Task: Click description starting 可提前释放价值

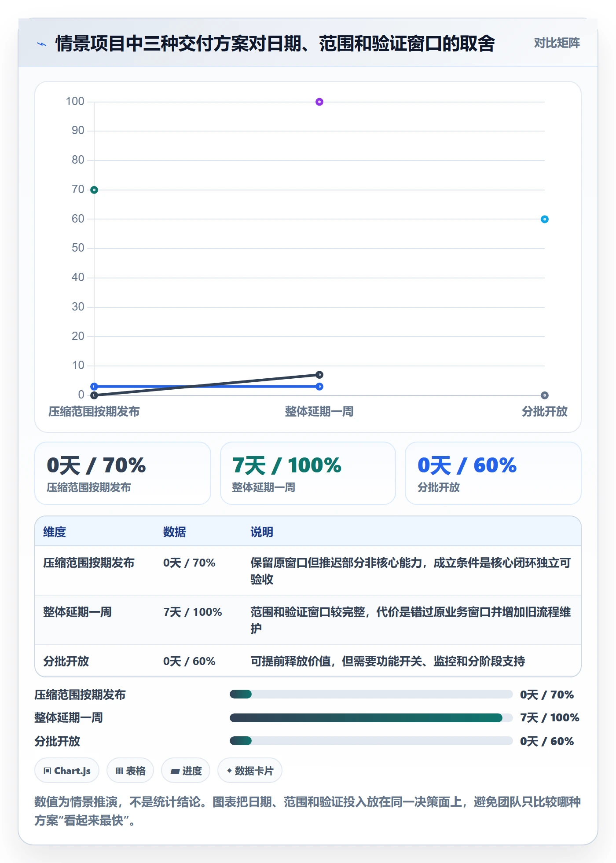Action: pos(388,661)
